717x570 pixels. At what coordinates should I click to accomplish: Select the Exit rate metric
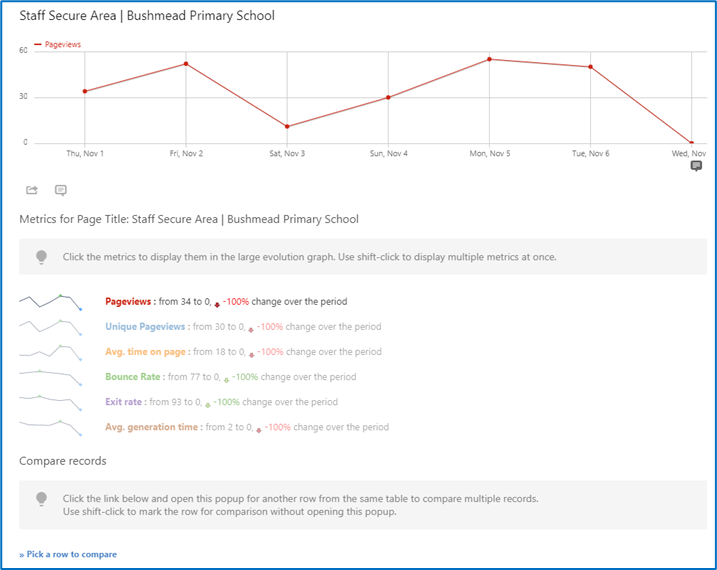pyautogui.click(x=123, y=402)
